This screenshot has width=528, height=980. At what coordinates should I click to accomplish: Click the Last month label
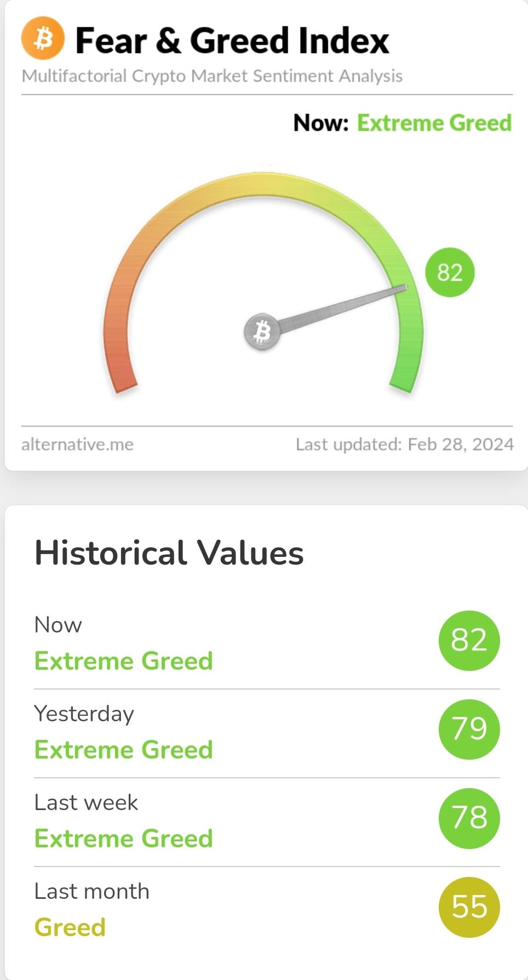(x=91, y=891)
